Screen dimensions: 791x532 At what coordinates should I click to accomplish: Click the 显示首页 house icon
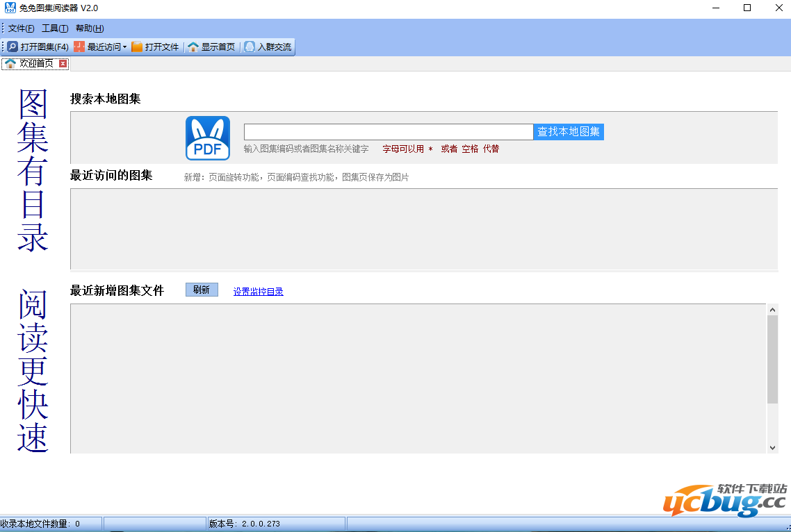click(193, 47)
